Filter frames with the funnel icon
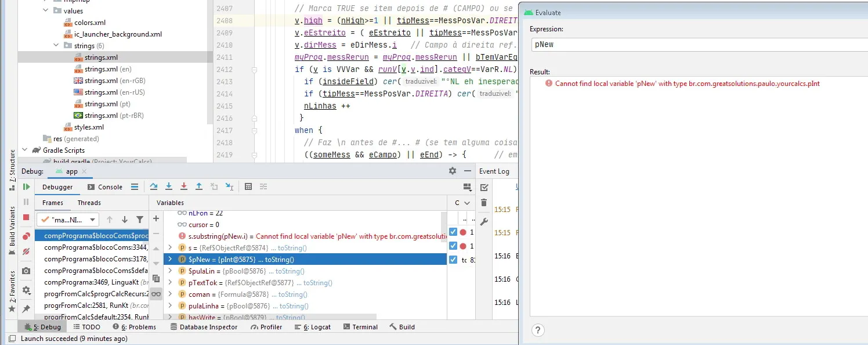 pyautogui.click(x=140, y=220)
